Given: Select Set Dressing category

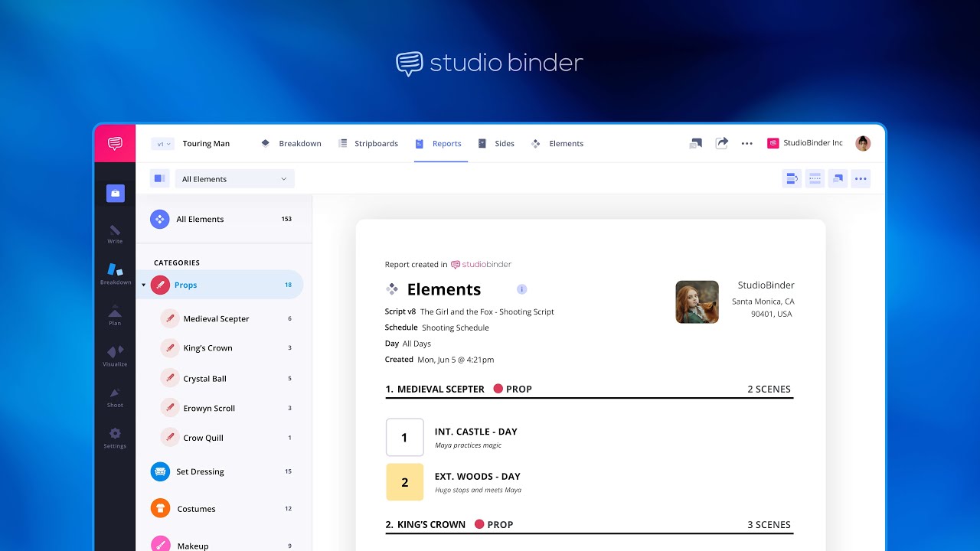Looking at the screenshot, I should (223, 471).
